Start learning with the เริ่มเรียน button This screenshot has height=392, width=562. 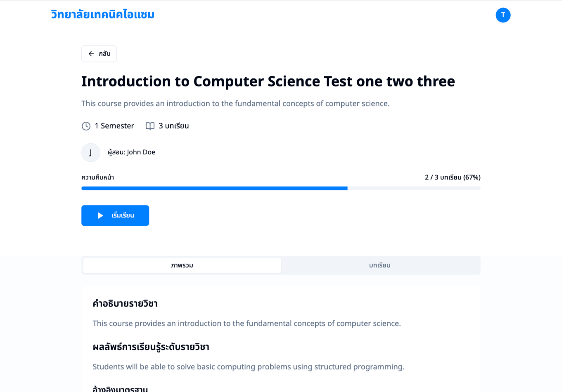pyautogui.click(x=115, y=215)
